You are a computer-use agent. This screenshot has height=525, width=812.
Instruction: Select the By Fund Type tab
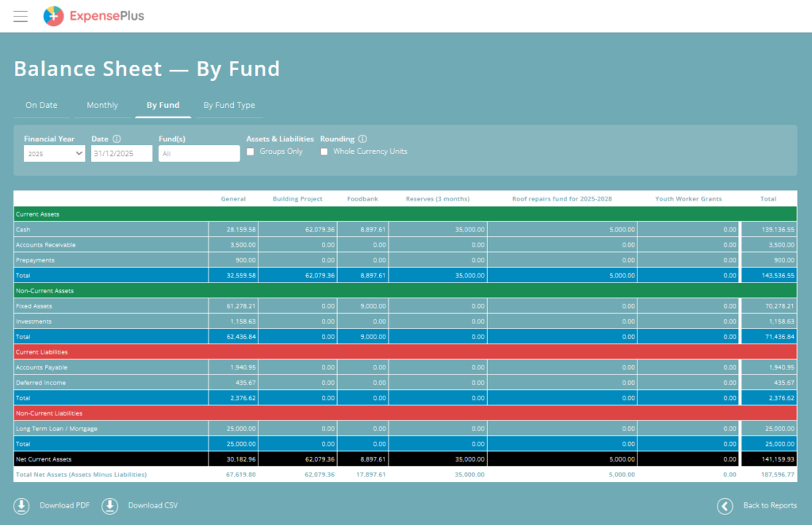pyautogui.click(x=229, y=105)
